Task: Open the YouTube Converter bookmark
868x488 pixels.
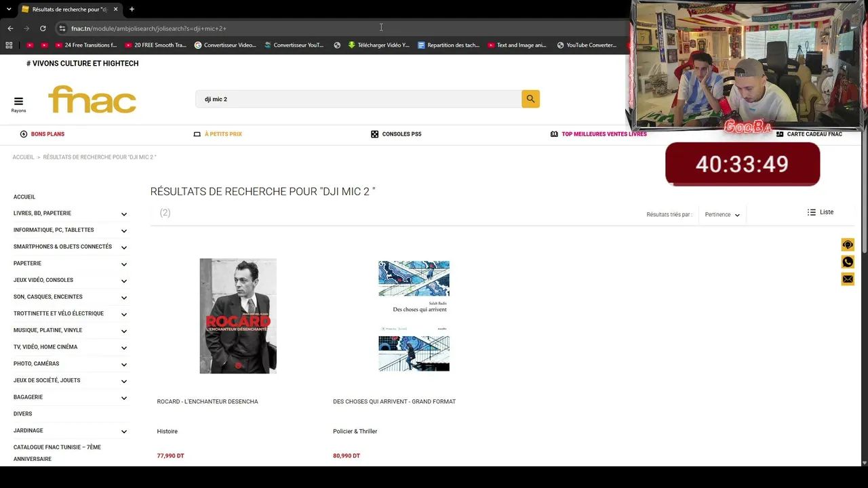Action: pos(587,45)
